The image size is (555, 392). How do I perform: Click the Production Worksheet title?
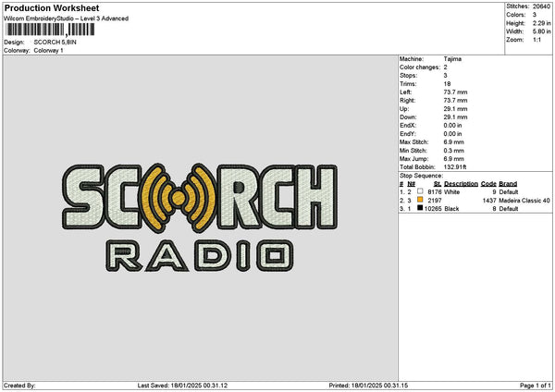(52, 7)
